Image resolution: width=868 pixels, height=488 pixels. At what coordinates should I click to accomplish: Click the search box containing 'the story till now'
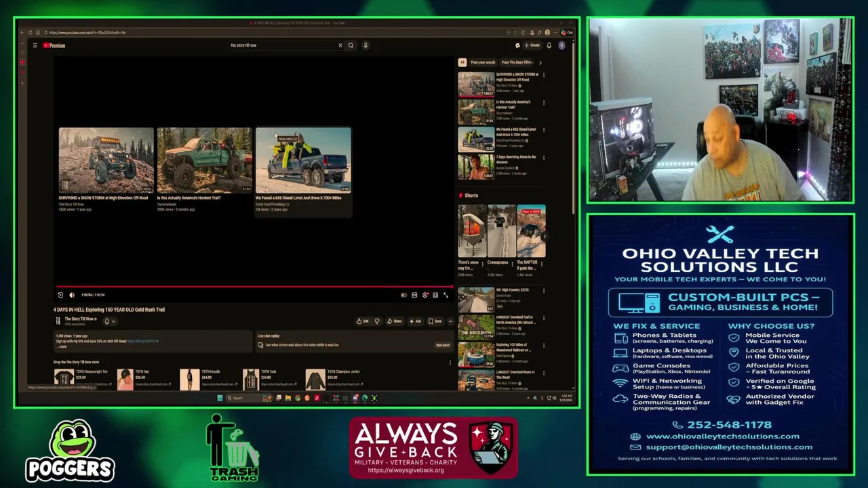(x=283, y=45)
